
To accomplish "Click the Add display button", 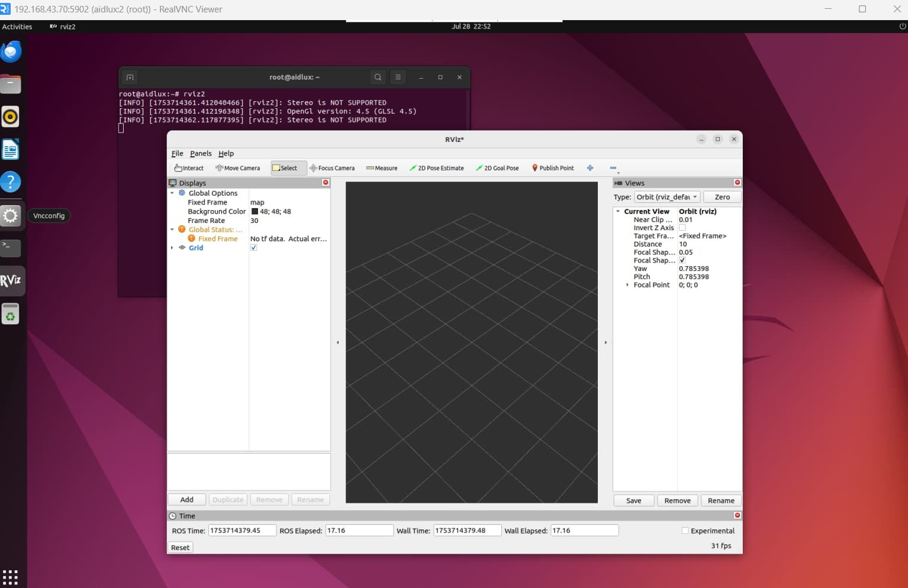I will coord(186,500).
